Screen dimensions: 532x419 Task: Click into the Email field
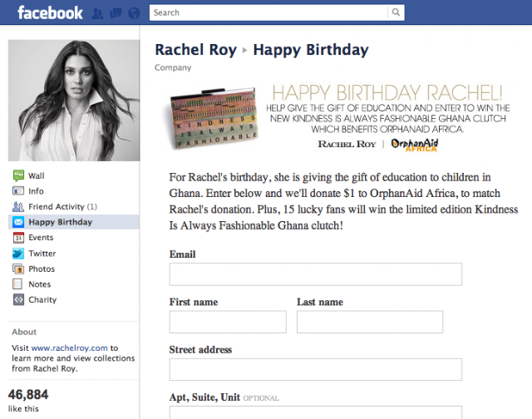[x=316, y=274]
